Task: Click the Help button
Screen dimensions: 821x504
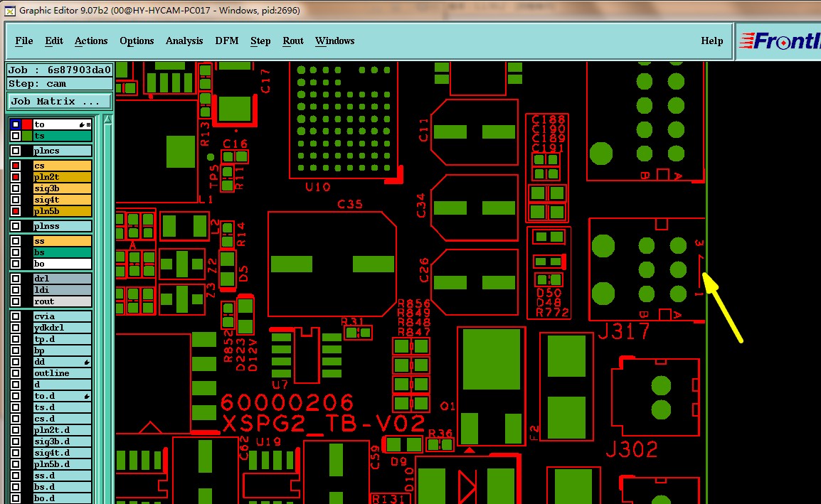Action: tap(712, 41)
